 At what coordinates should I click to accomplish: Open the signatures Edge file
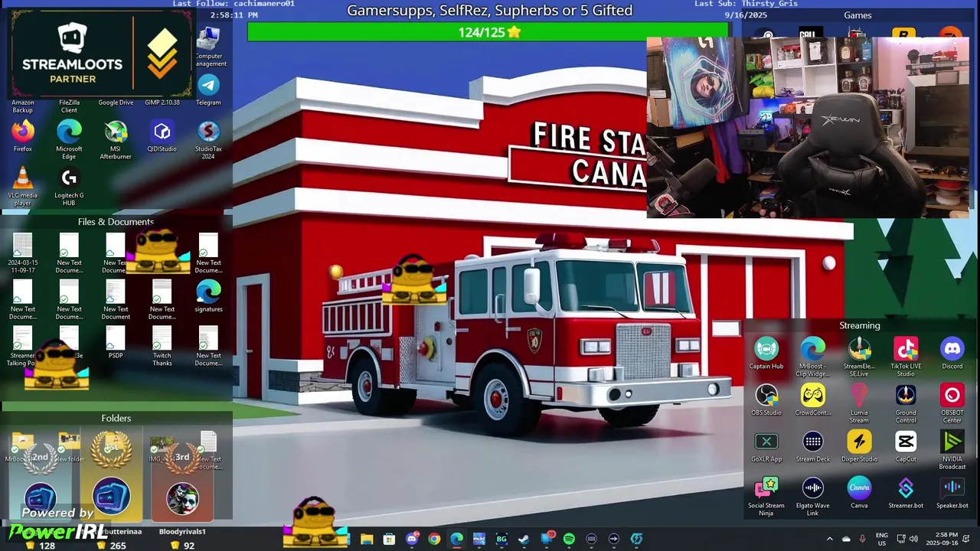tap(208, 296)
